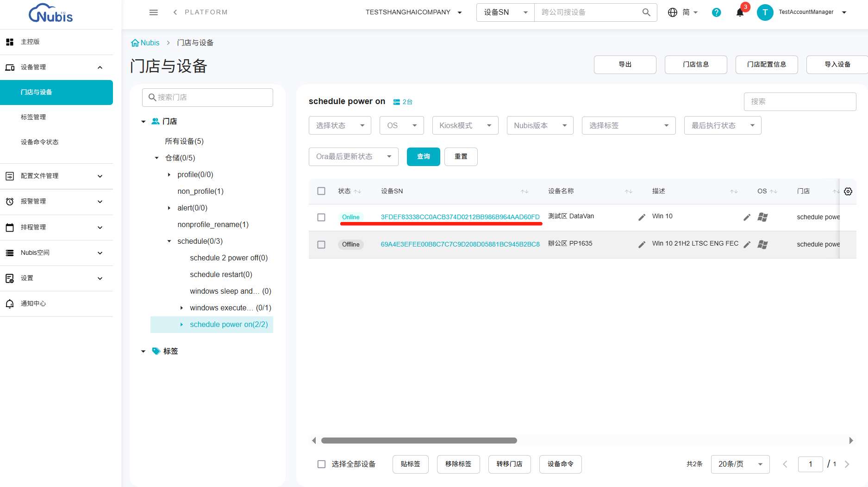Check the Online device row checkbox
The image size is (868, 487).
tap(321, 217)
